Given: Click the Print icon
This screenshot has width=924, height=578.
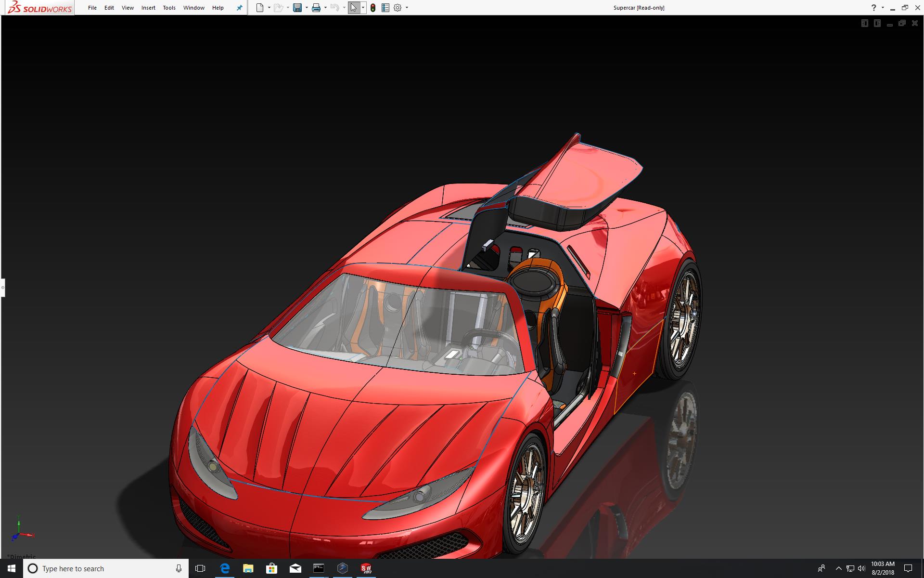Looking at the screenshot, I should click(316, 8).
